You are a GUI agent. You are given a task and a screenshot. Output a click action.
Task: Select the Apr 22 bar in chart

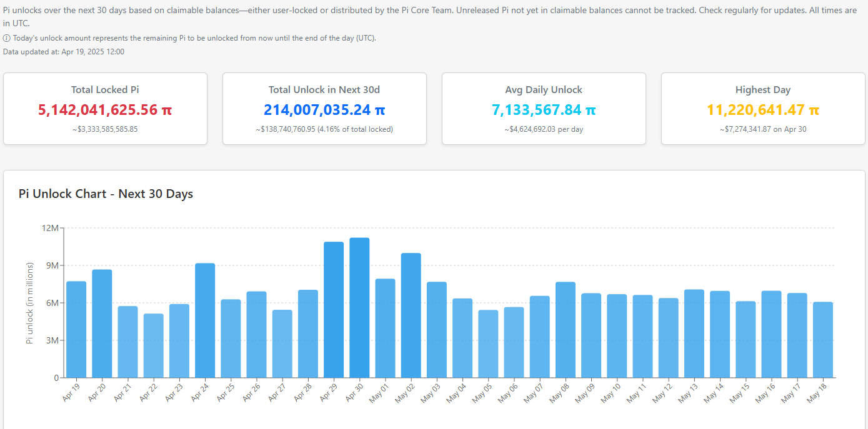pyautogui.click(x=154, y=346)
